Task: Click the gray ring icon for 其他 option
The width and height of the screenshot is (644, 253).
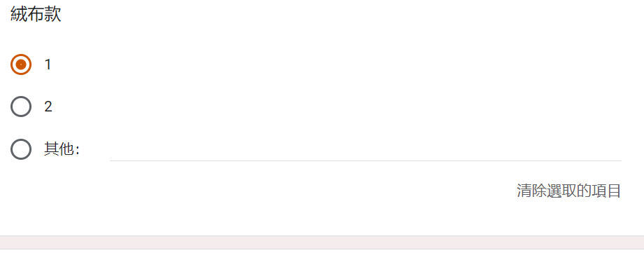Action: coord(21,149)
